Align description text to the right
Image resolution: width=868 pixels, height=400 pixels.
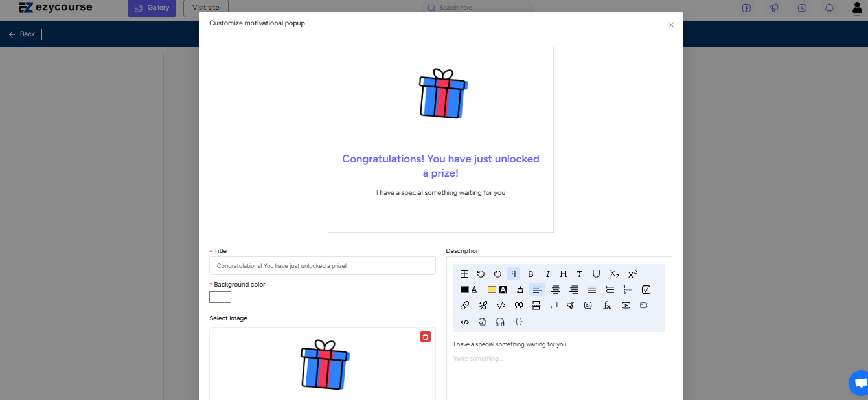[573, 289]
